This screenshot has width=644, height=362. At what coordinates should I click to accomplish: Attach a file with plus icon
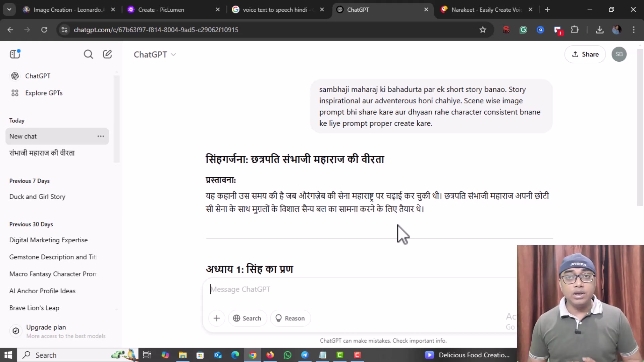coord(217,318)
